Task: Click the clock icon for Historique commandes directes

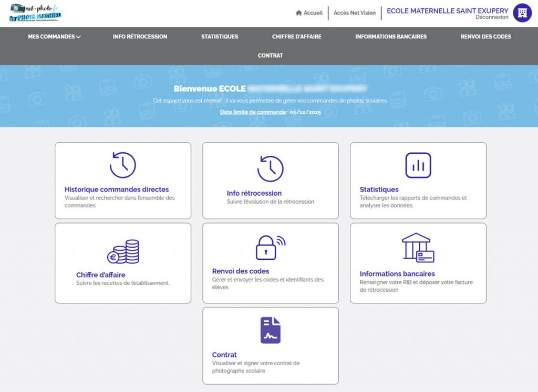Action: 123,165
